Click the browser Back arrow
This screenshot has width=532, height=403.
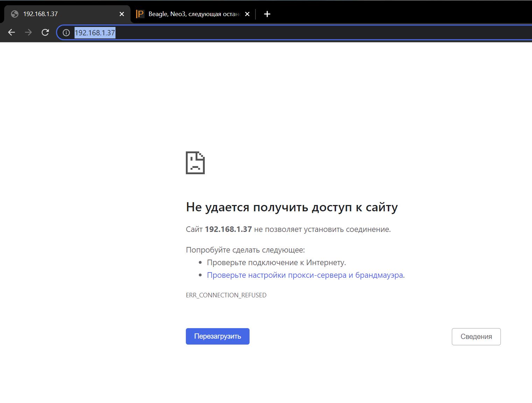tap(12, 33)
